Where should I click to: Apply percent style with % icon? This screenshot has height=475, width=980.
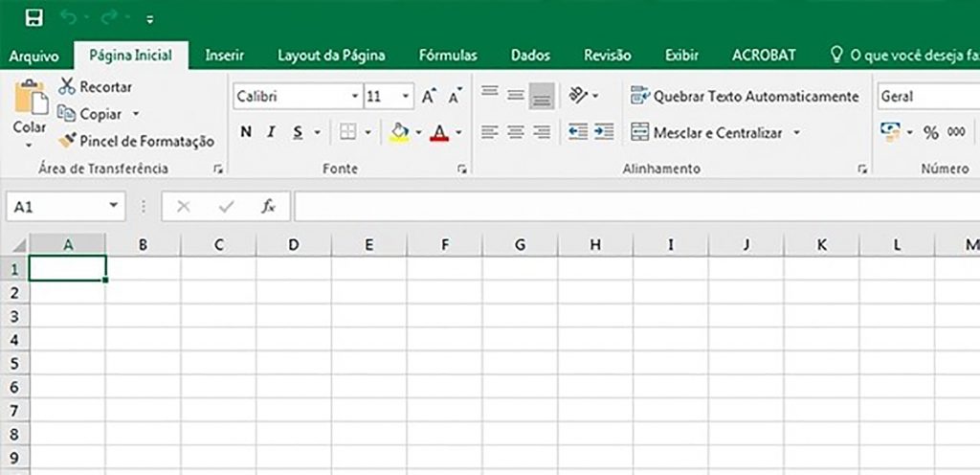[x=931, y=132]
